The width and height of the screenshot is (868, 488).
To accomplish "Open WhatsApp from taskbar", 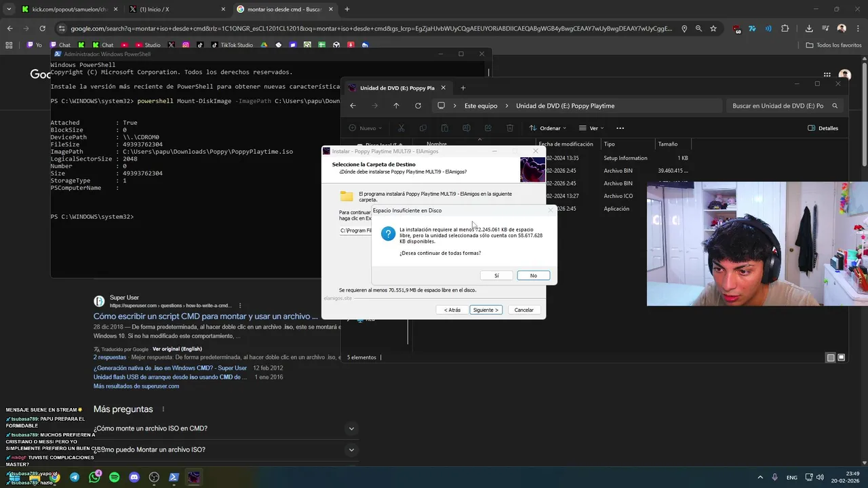I will click(94, 477).
